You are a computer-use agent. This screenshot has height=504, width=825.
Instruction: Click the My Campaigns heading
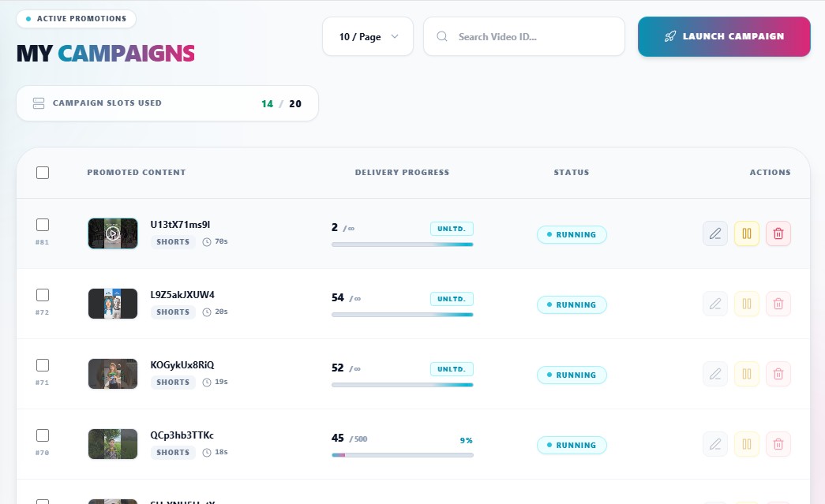coord(105,53)
